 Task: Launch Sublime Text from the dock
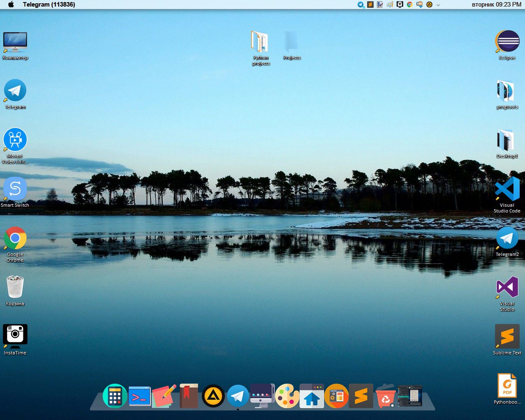click(361, 396)
